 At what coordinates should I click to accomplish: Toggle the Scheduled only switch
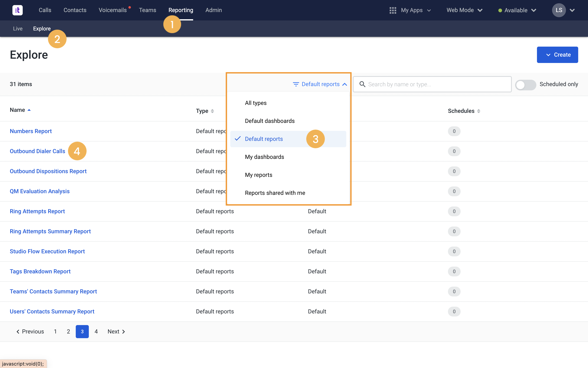tap(526, 85)
